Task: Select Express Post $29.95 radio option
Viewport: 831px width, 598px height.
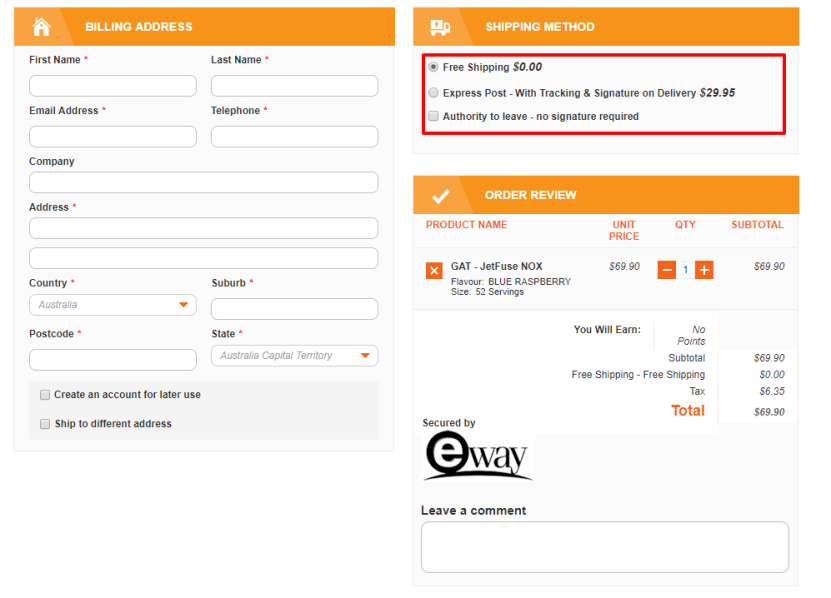Action: (434, 93)
